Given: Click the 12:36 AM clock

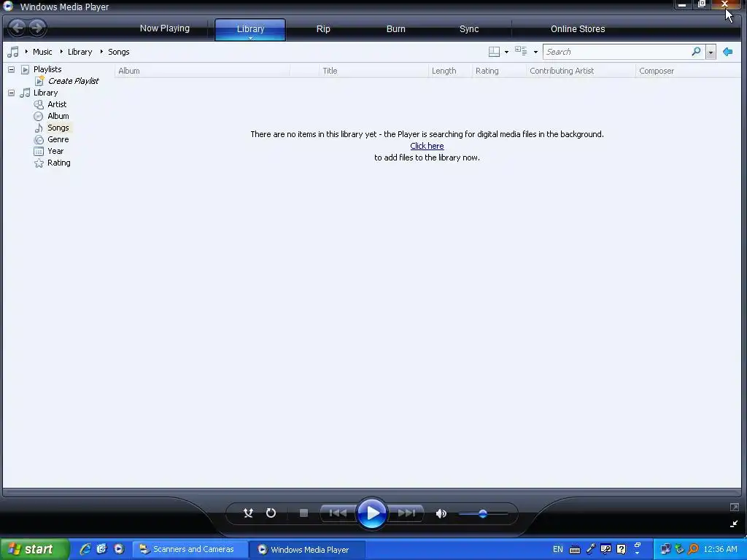Looking at the screenshot, I should point(720,550).
